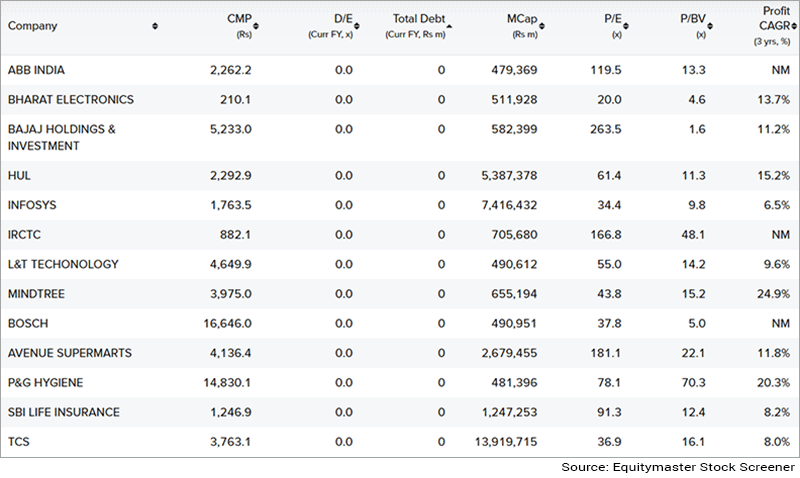Viewport: 800px width, 478px height.
Task: Sort by Total Debt using its arrow
Action: pos(449,26)
